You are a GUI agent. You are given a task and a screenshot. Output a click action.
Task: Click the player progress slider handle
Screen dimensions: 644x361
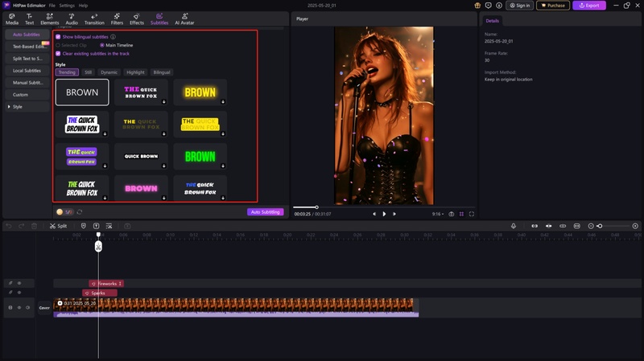[316, 207]
